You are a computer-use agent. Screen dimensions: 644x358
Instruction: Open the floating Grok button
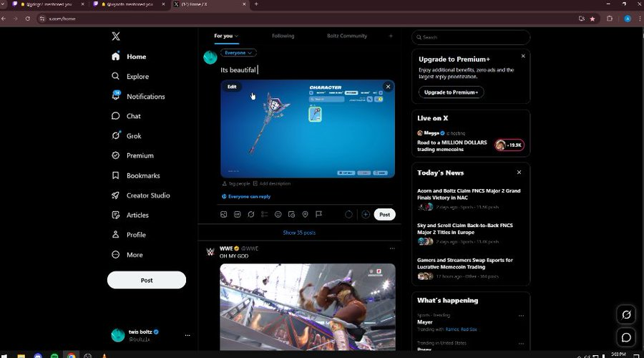click(626, 314)
